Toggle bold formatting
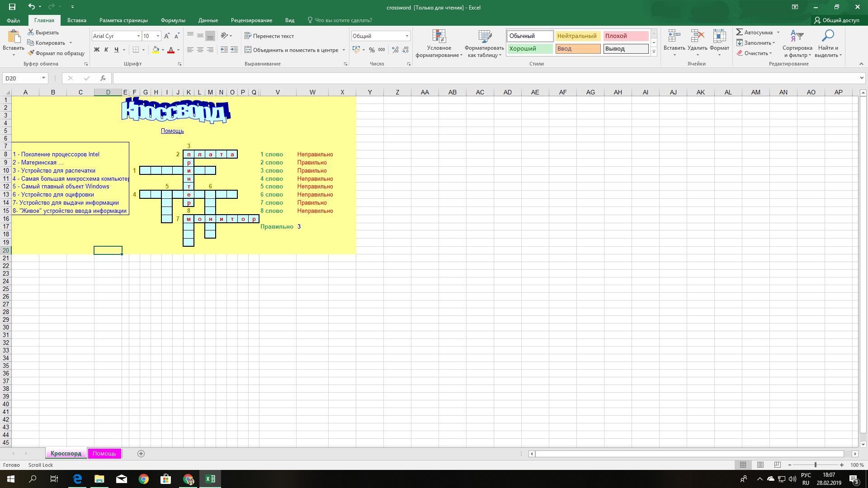The image size is (868, 488). click(96, 50)
